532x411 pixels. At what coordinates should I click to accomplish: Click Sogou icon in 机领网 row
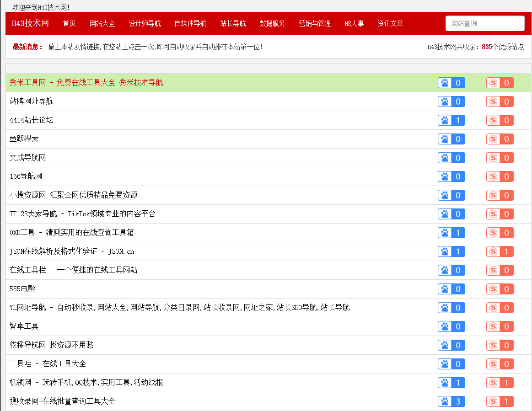493,383
